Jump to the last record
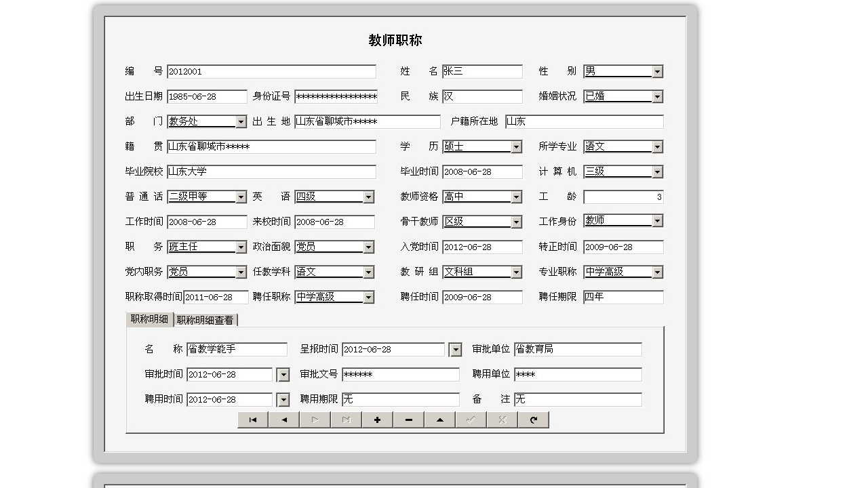 (x=345, y=420)
